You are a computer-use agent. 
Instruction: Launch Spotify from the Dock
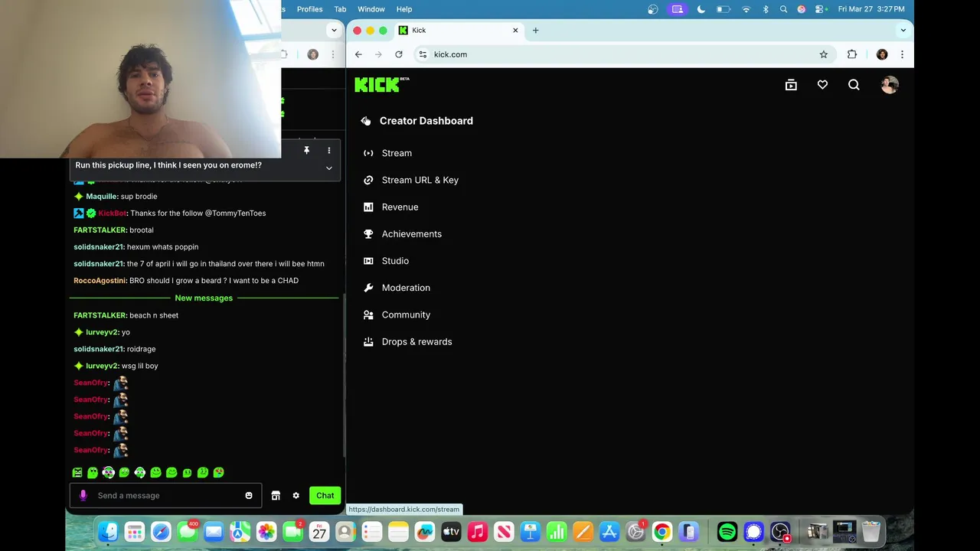(x=727, y=531)
